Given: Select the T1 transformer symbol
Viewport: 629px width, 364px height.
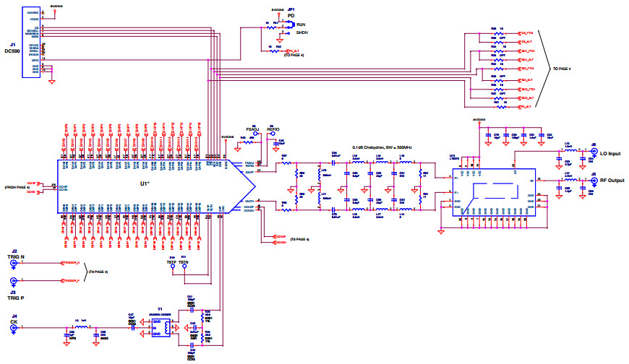Looking at the screenshot, I should coord(167,328).
